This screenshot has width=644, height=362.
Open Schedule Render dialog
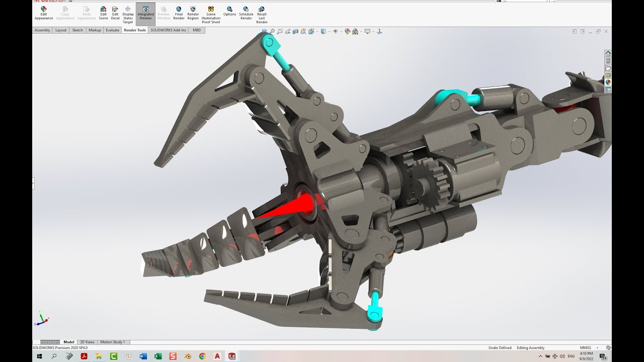pos(246,13)
